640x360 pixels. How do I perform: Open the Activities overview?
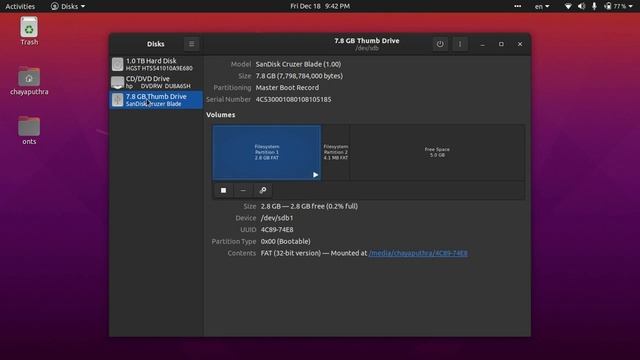(x=20, y=6)
